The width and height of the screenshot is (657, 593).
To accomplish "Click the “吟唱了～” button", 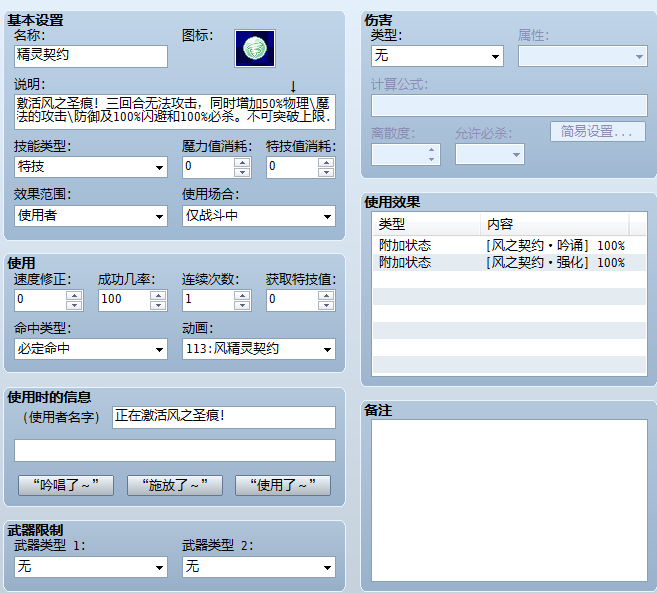I will [x=66, y=485].
